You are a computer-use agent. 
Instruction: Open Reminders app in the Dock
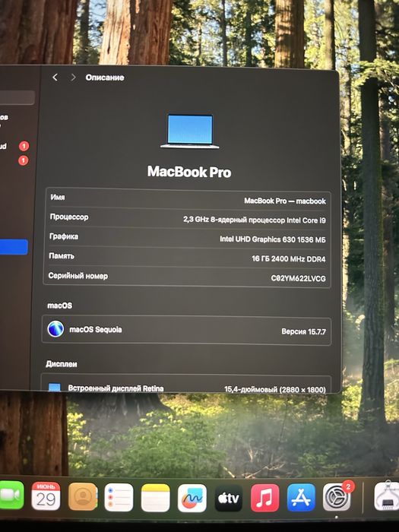(x=119, y=497)
